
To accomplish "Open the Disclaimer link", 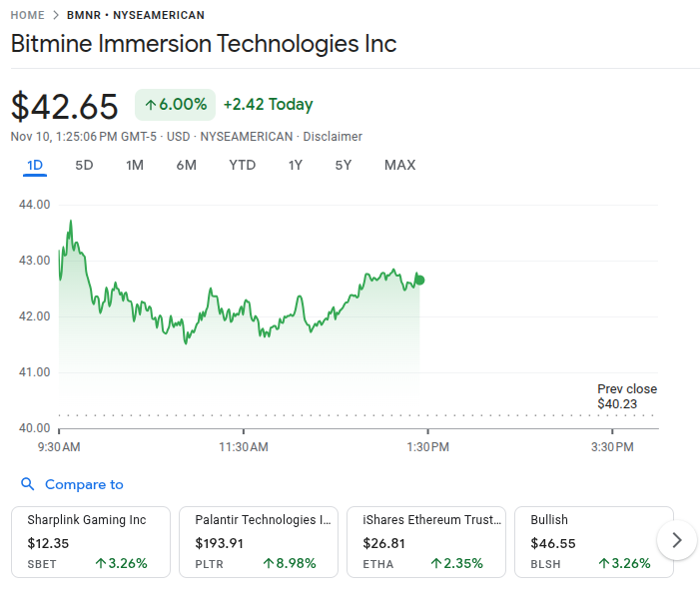I will (333, 136).
